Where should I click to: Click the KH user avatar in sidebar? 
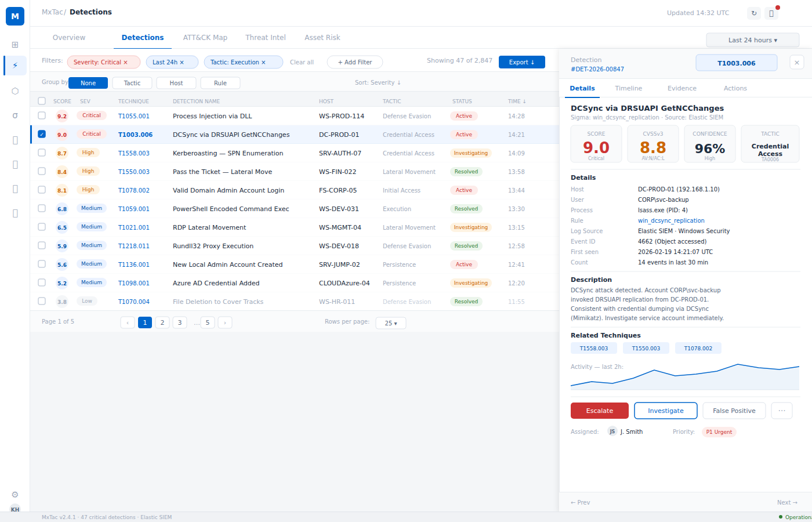click(x=14, y=510)
